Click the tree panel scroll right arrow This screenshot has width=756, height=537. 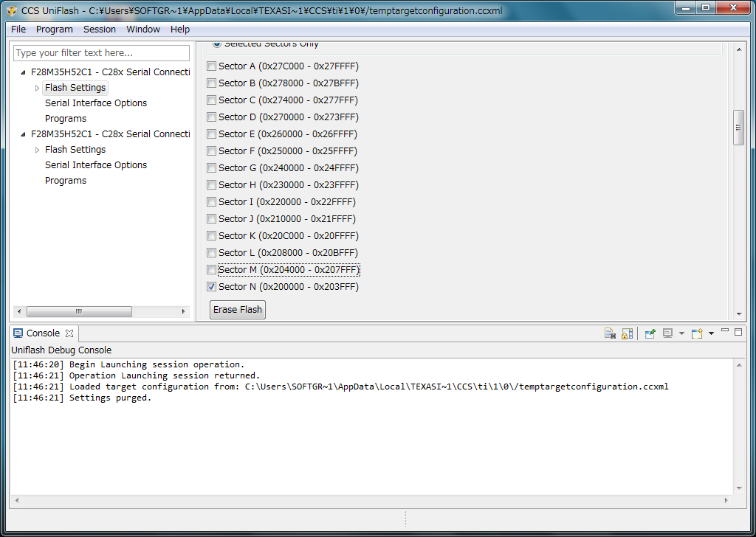click(x=184, y=311)
